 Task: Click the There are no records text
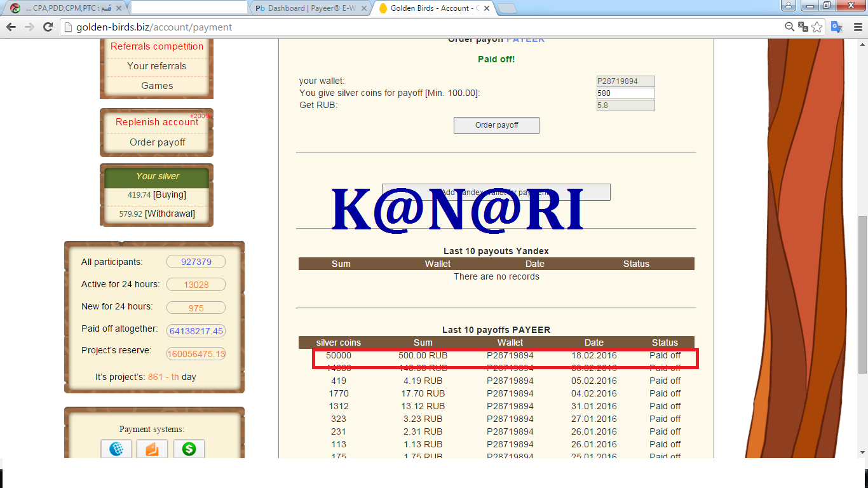pyautogui.click(x=496, y=276)
